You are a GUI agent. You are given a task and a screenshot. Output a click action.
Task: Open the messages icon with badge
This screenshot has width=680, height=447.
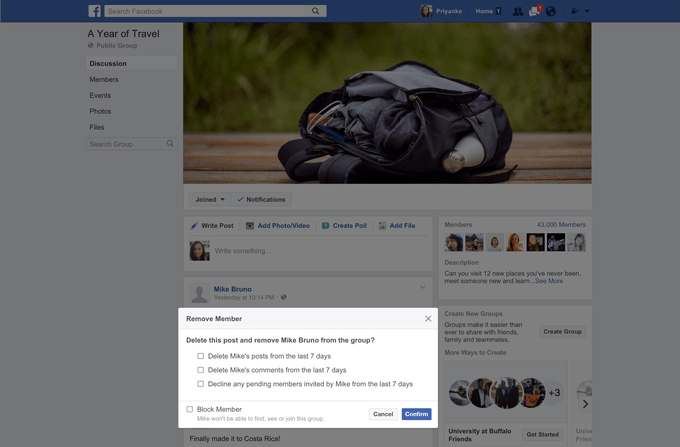click(x=534, y=11)
